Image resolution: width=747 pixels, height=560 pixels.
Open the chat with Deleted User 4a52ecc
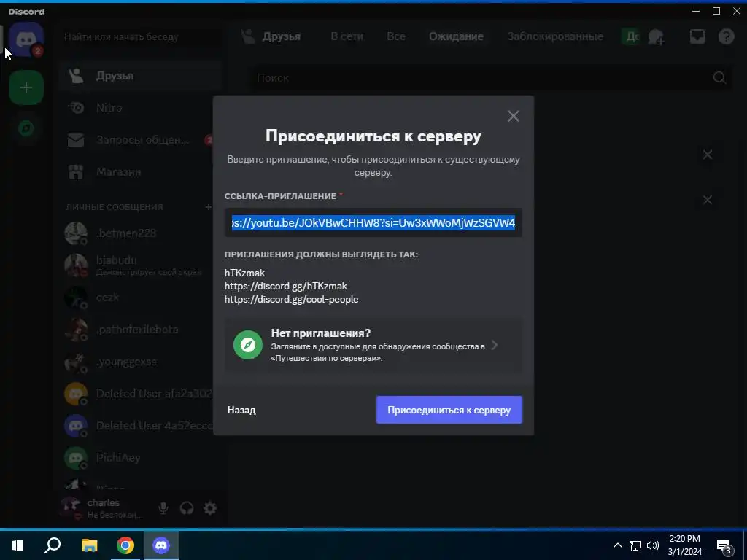click(x=141, y=425)
